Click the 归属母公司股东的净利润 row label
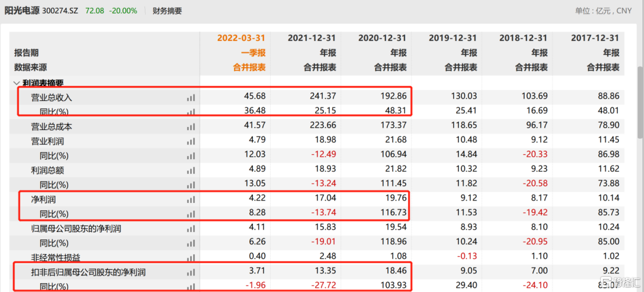 point(76,228)
